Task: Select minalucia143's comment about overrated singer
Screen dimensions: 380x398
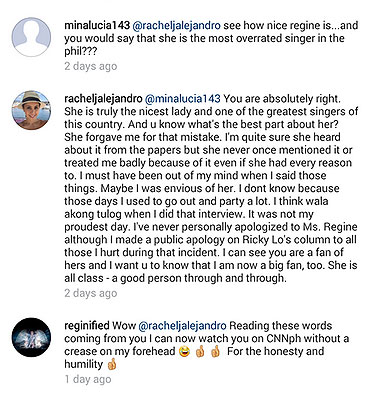Action: (x=211, y=38)
